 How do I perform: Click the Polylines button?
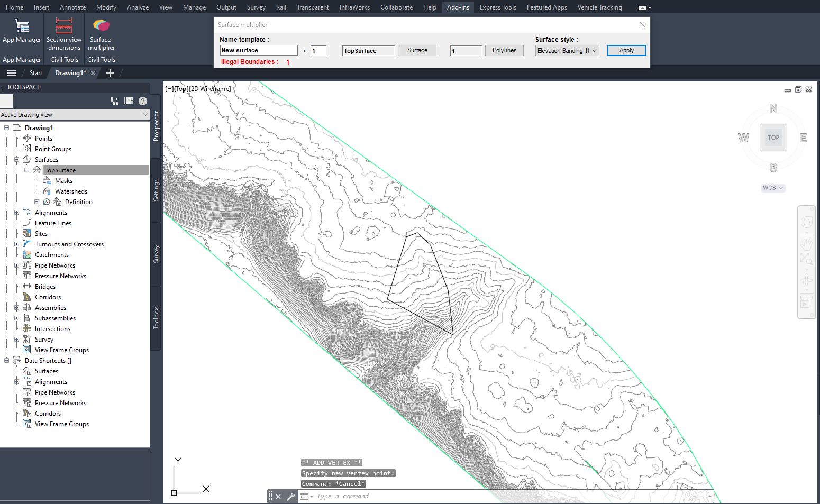tap(504, 50)
